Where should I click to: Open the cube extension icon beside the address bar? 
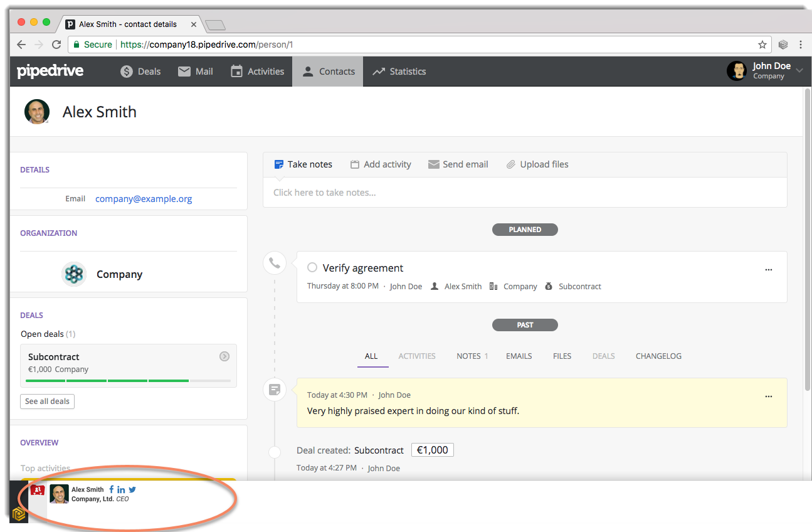783,45
